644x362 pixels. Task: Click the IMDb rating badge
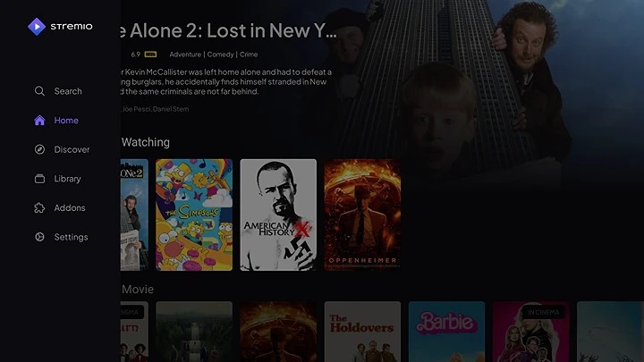click(150, 55)
